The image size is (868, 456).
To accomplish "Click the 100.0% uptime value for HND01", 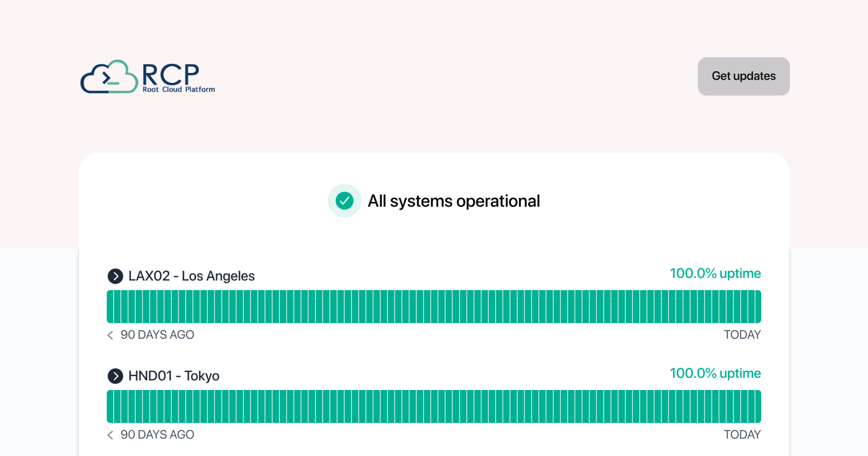I will (715, 373).
